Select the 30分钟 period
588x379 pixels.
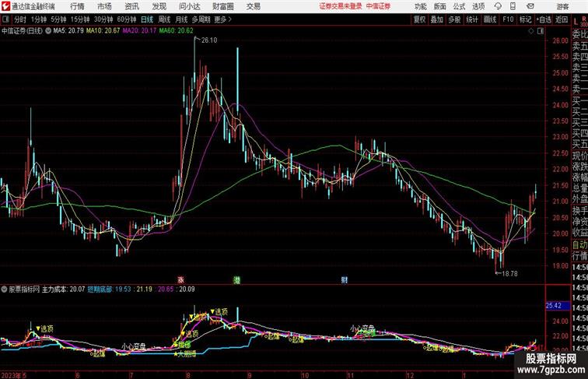(x=103, y=19)
